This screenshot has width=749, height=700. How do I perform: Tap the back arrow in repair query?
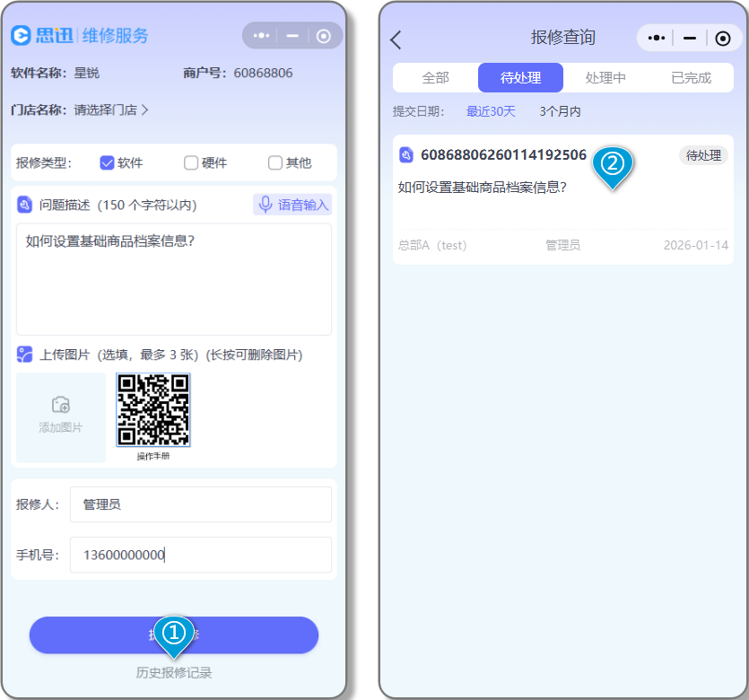(396, 39)
